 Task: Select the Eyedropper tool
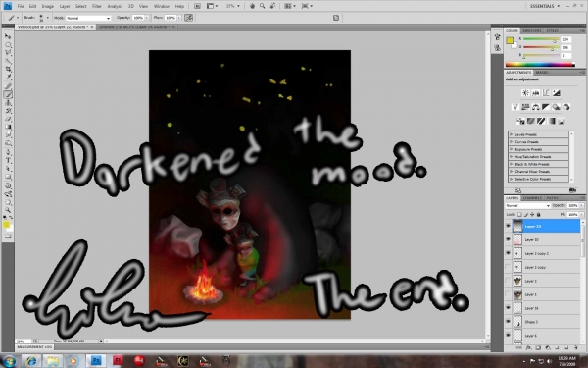[x=8, y=78]
